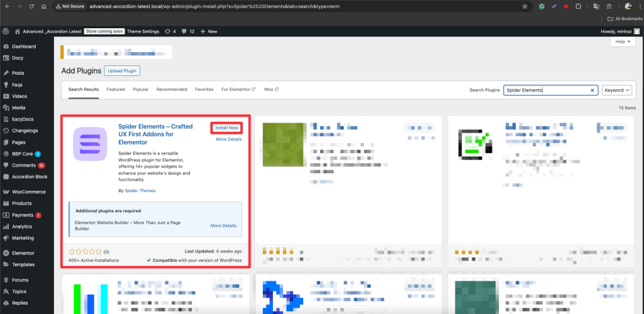The image size is (644, 314).
Task: Open Media in the sidebar
Action: [x=18, y=108]
